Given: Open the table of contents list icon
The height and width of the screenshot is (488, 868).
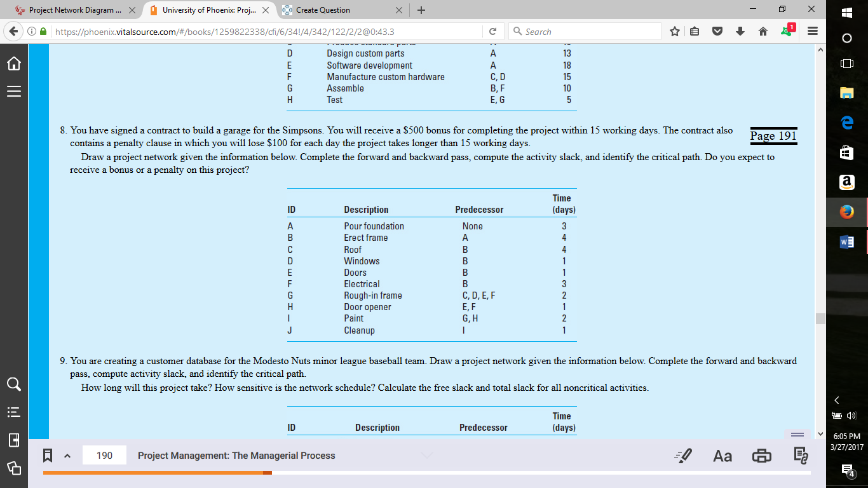Looking at the screenshot, I should point(13,412).
